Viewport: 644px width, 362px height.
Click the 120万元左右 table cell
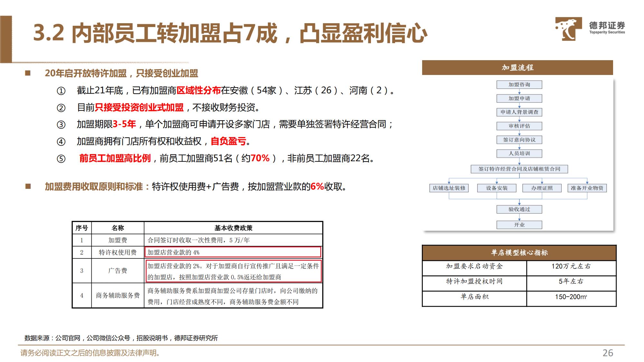571,266
